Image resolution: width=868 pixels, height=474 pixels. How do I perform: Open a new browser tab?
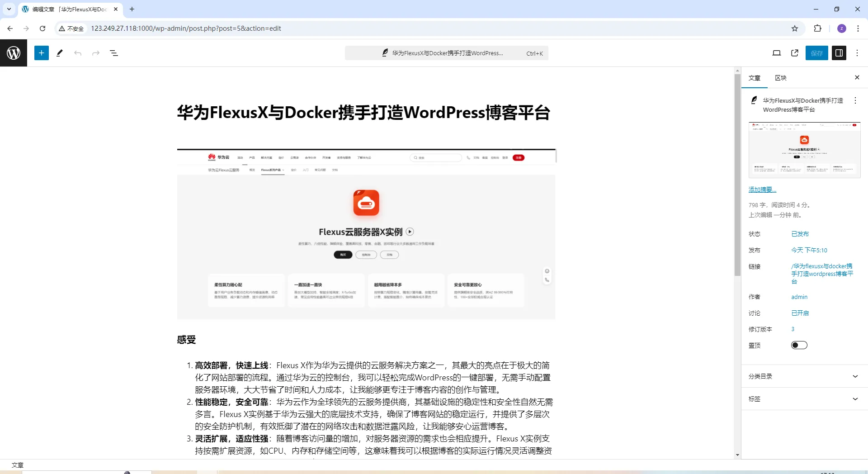(x=132, y=9)
